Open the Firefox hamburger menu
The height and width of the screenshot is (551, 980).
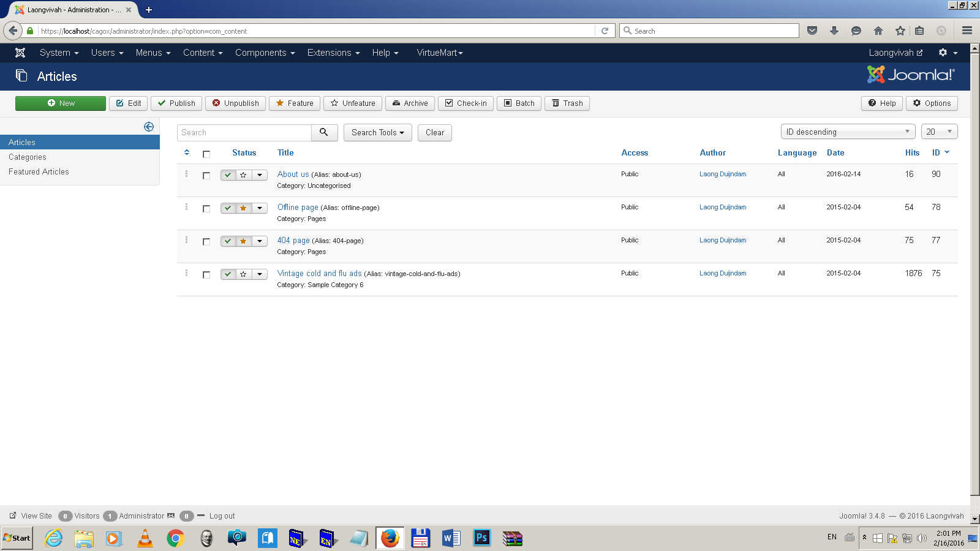pyautogui.click(x=967, y=31)
